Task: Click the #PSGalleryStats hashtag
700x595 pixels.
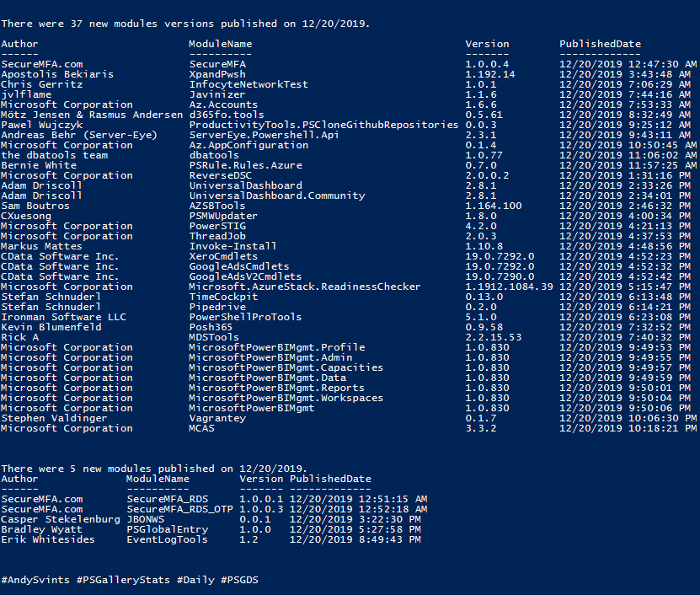Action: click(123, 581)
